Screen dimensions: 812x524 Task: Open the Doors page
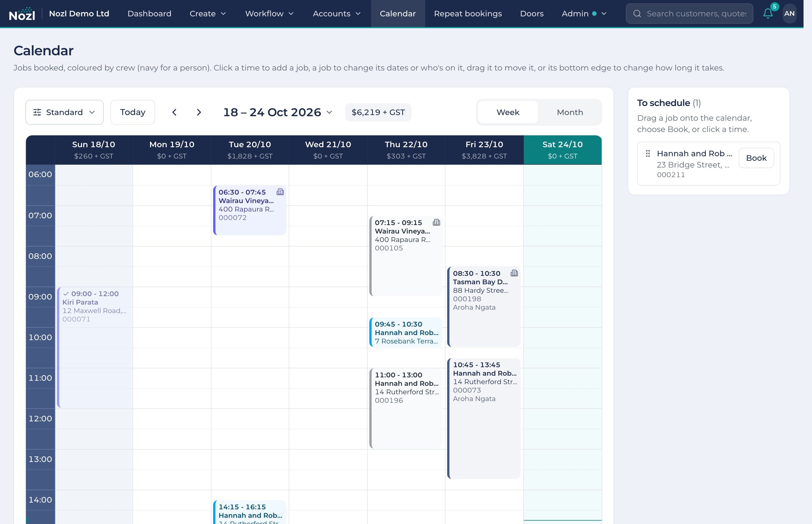click(x=532, y=14)
